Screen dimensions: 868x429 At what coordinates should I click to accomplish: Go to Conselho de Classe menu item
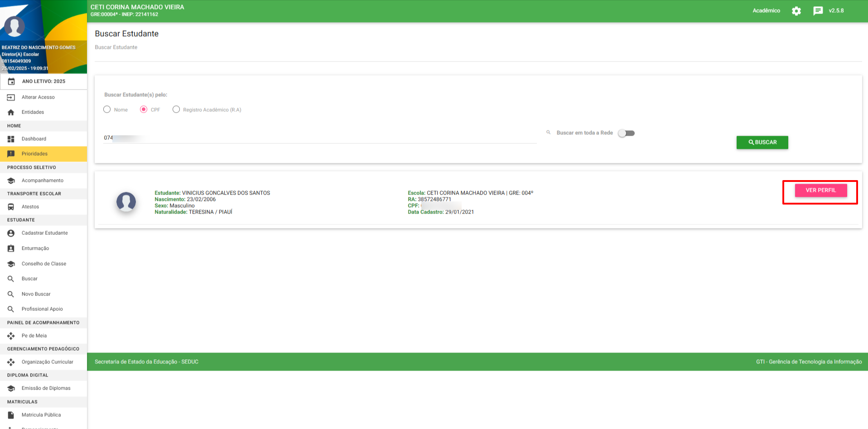coord(43,264)
